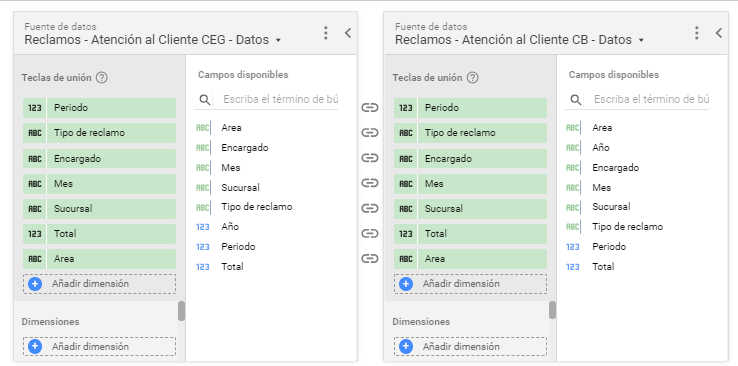Expand the CB data source dropdown

coord(641,40)
